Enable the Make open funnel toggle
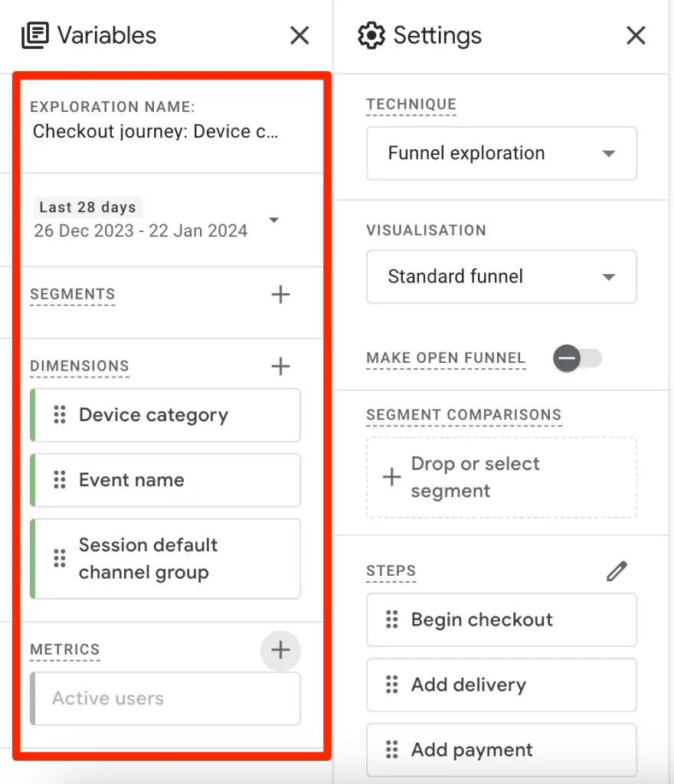The image size is (674, 784). (577, 358)
